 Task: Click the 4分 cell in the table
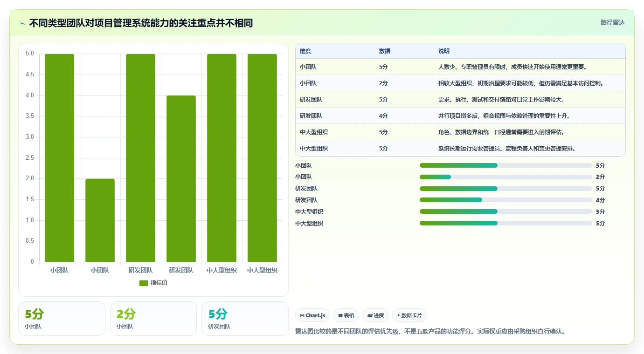click(x=383, y=116)
